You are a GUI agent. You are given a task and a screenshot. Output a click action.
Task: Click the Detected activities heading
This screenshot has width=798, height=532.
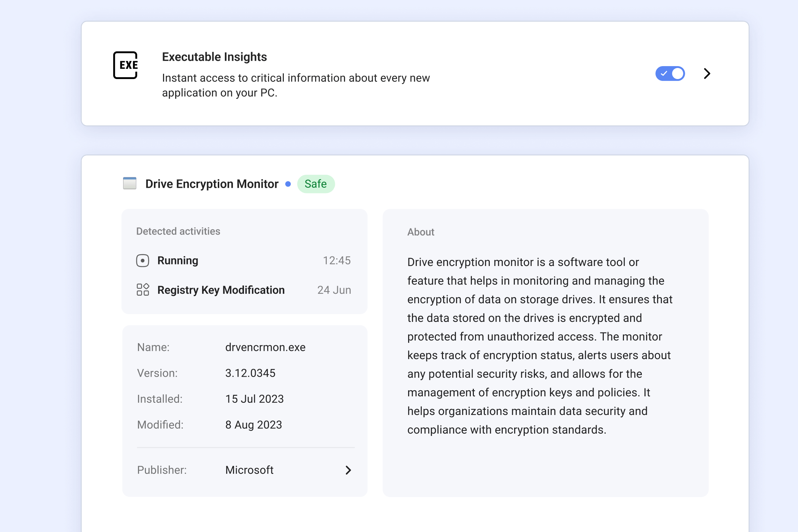tap(178, 231)
